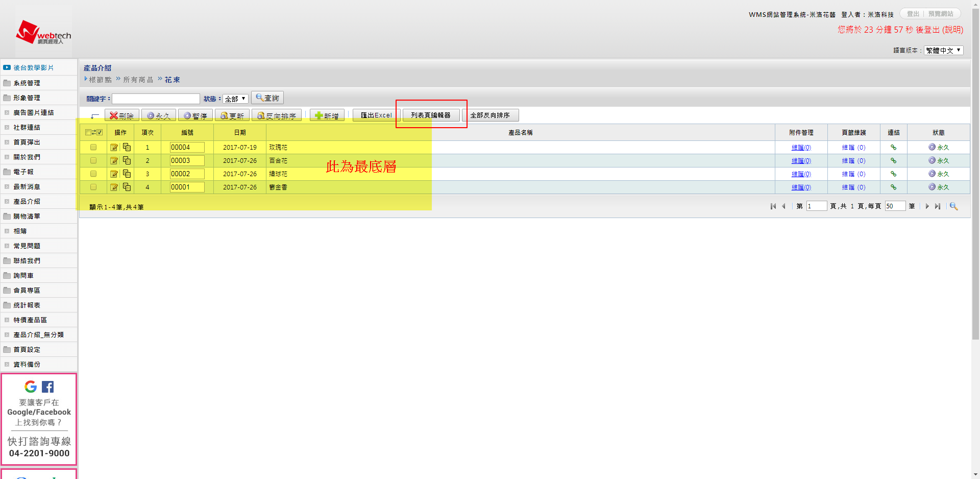Click the copy icon for 百合花 row
The width and height of the screenshot is (980, 479).
(127, 161)
